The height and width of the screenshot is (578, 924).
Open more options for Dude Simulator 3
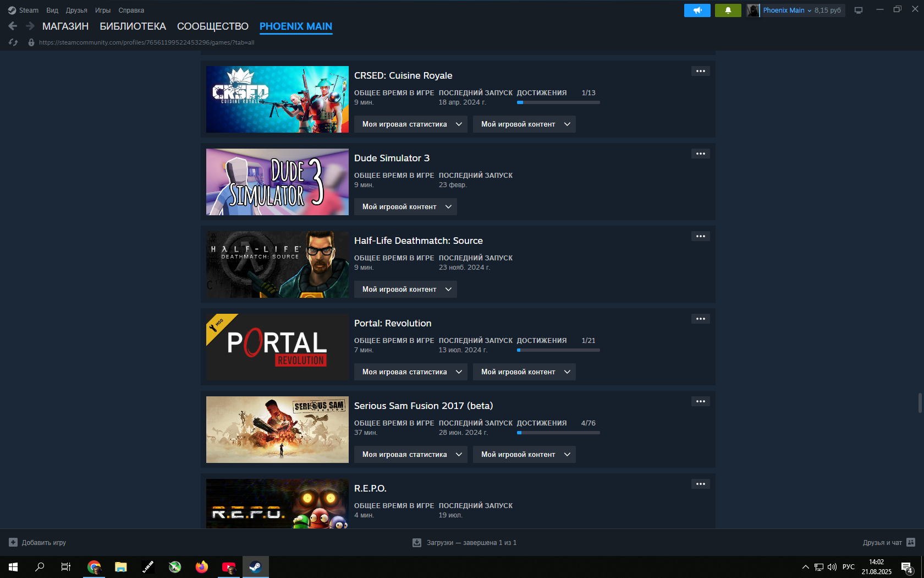coord(700,154)
